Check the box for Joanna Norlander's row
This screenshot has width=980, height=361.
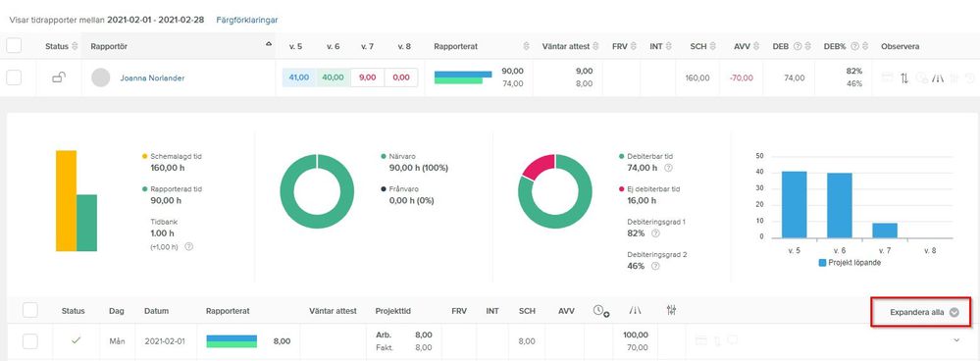(x=14, y=77)
